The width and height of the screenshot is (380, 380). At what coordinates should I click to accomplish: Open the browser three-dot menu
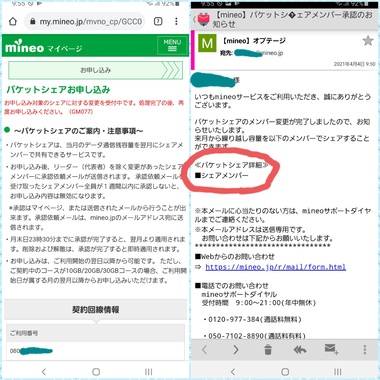[x=176, y=21]
